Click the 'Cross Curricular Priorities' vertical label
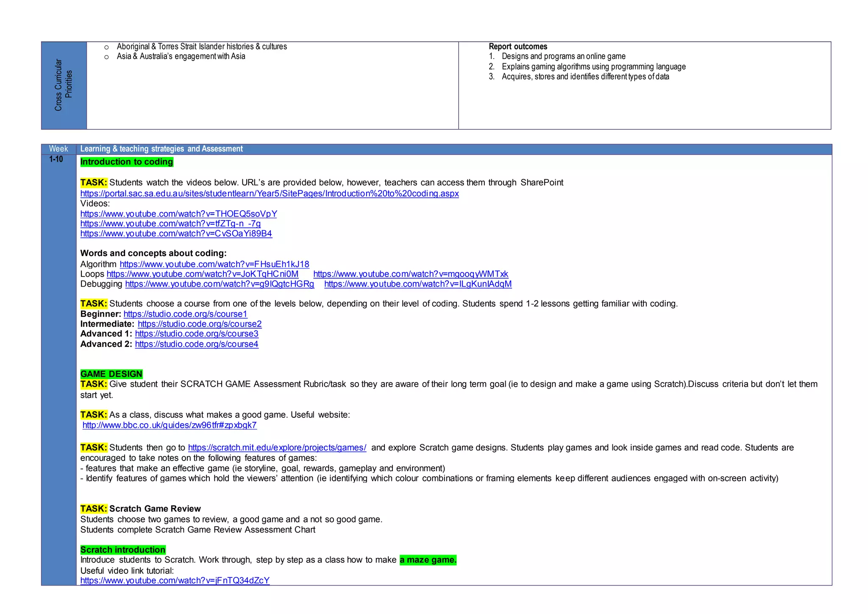This screenshot has height=614, width=868. [x=64, y=85]
